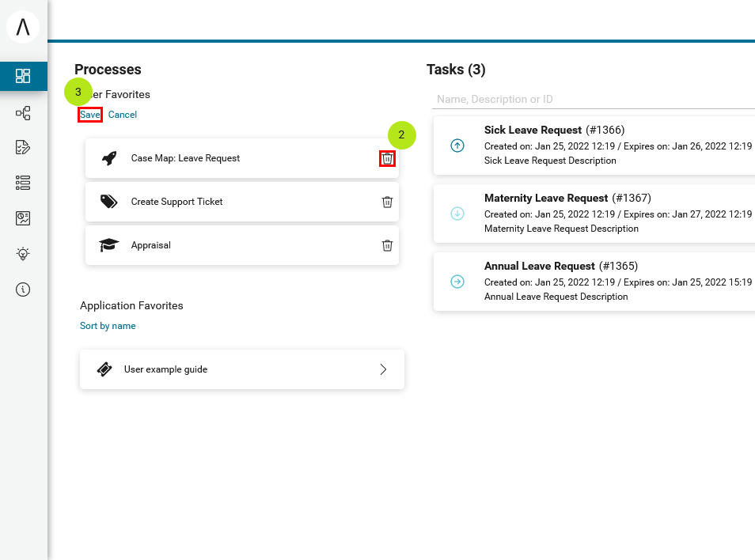Open Annual Leave Request task #1365
The image size is (755, 560).
point(594,282)
